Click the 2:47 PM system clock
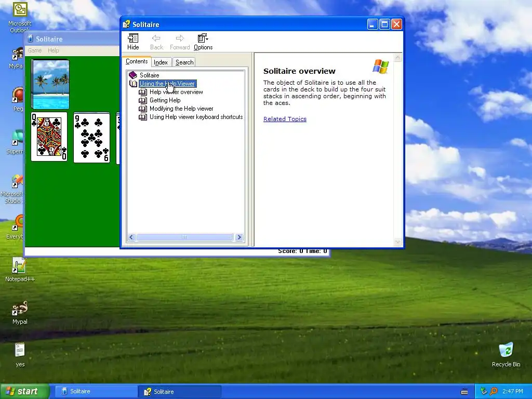532x399 pixels. 513,392
